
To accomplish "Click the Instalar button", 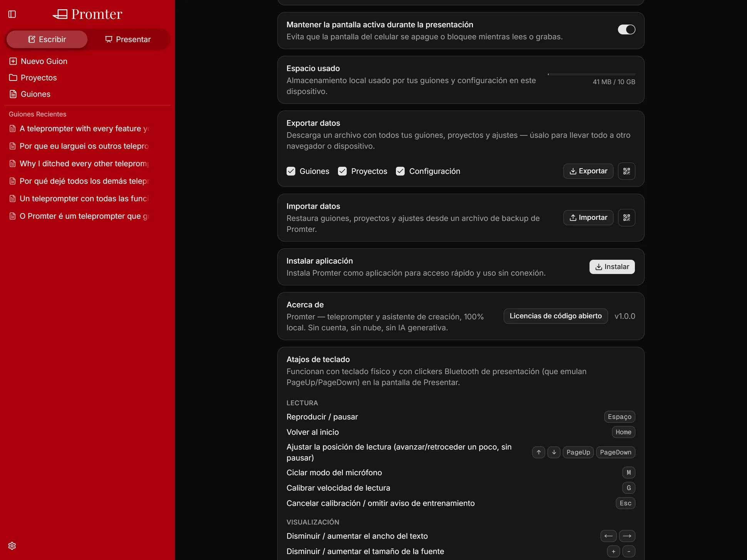I will point(612,267).
